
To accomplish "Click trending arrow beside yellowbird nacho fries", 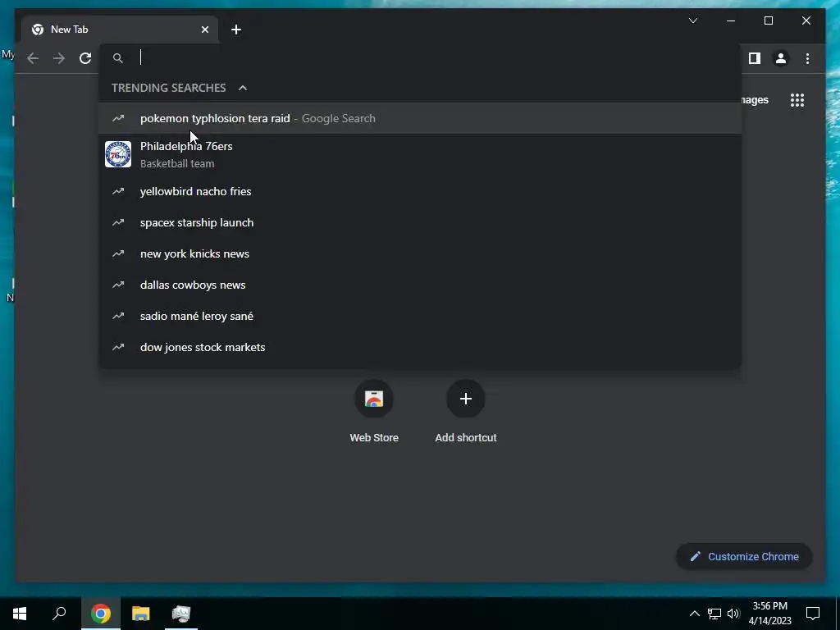I will click(x=118, y=191).
